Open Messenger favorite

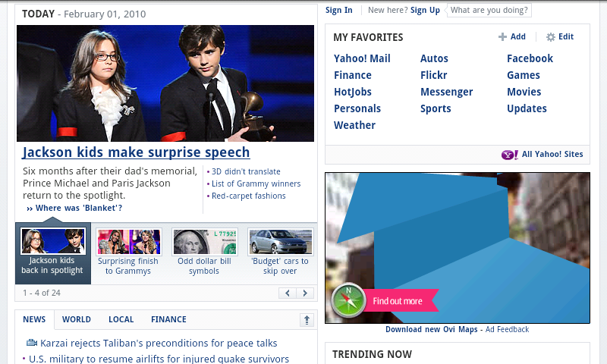[x=446, y=92]
